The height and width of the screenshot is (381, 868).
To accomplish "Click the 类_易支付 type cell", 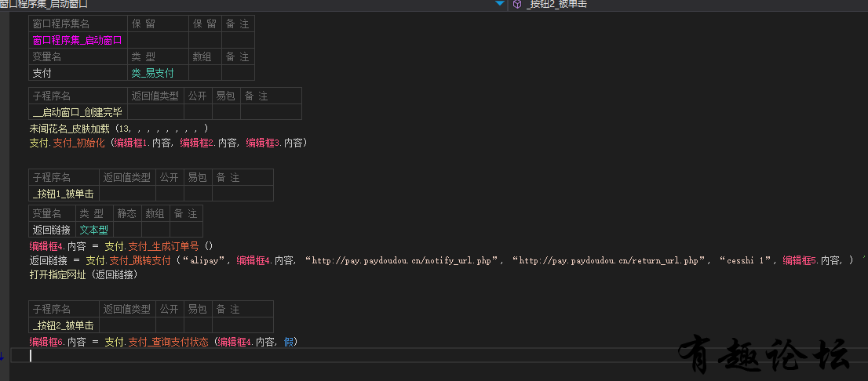I will pyautogui.click(x=152, y=73).
